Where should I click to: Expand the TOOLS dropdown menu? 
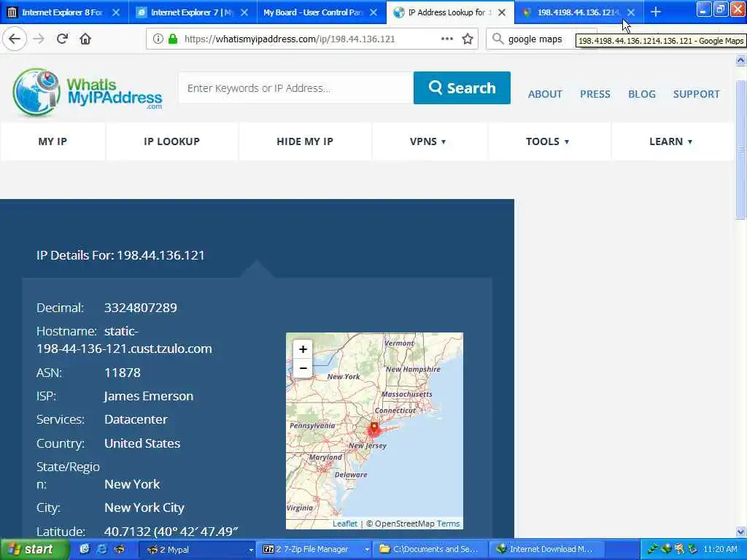click(547, 141)
